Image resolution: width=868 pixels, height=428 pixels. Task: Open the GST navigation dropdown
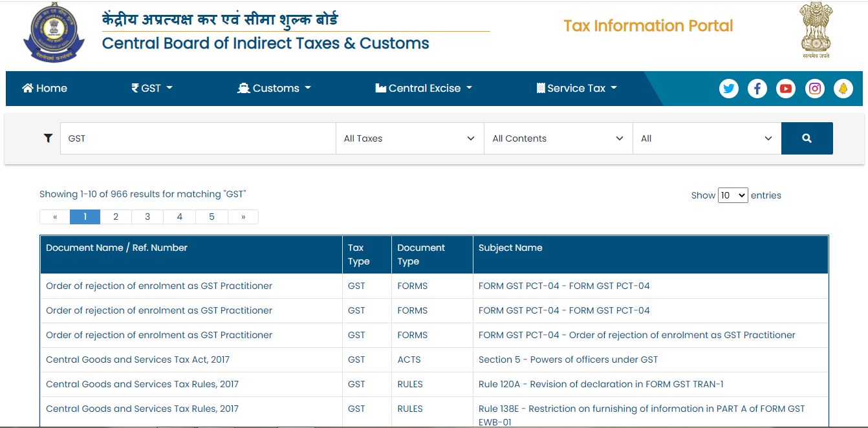click(151, 88)
